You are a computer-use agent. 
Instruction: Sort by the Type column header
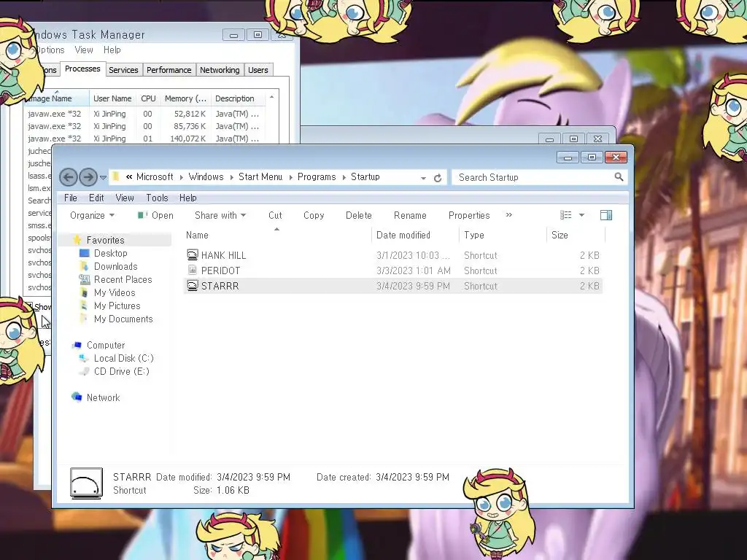click(x=503, y=236)
